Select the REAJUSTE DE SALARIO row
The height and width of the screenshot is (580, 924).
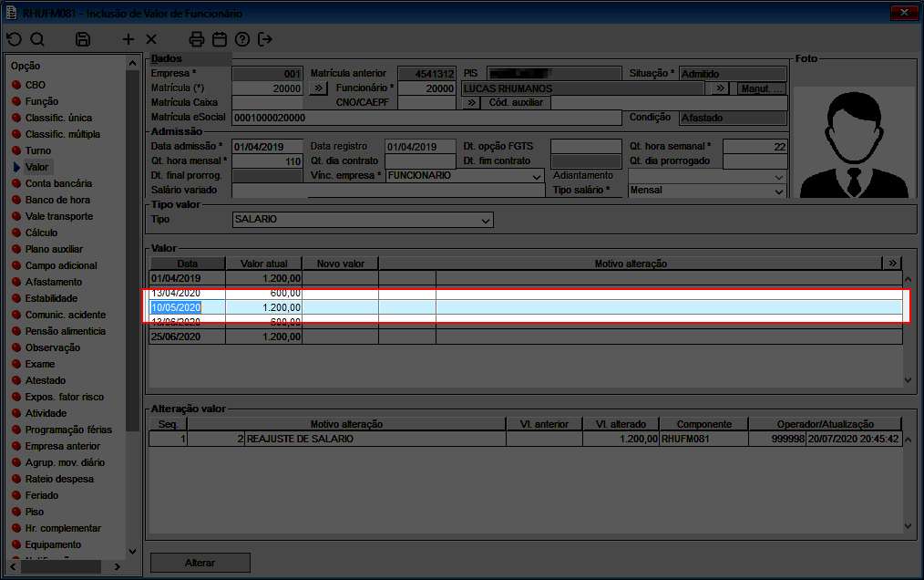click(526, 439)
